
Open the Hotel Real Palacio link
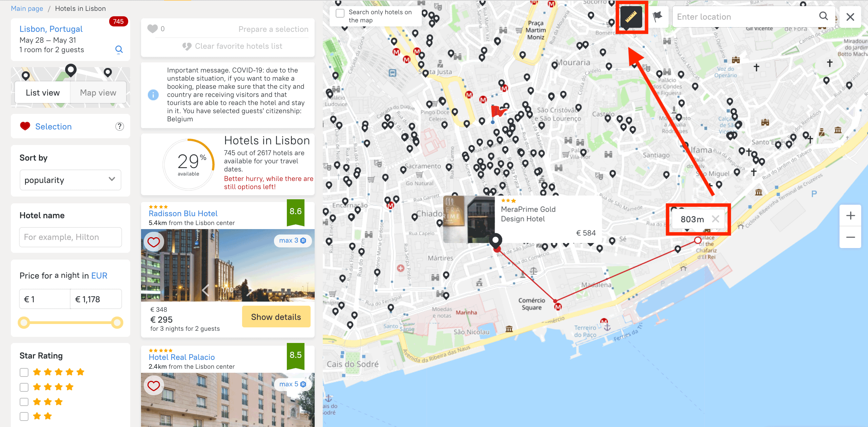pos(182,357)
